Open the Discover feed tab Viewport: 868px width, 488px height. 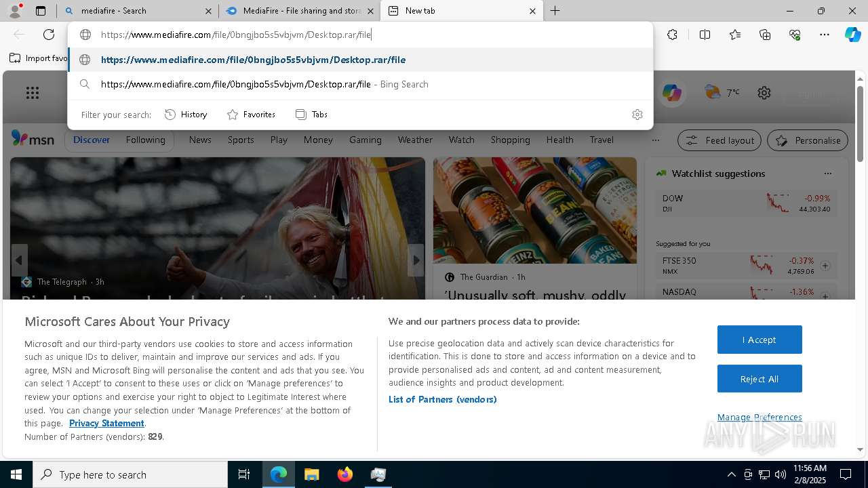coord(92,140)
